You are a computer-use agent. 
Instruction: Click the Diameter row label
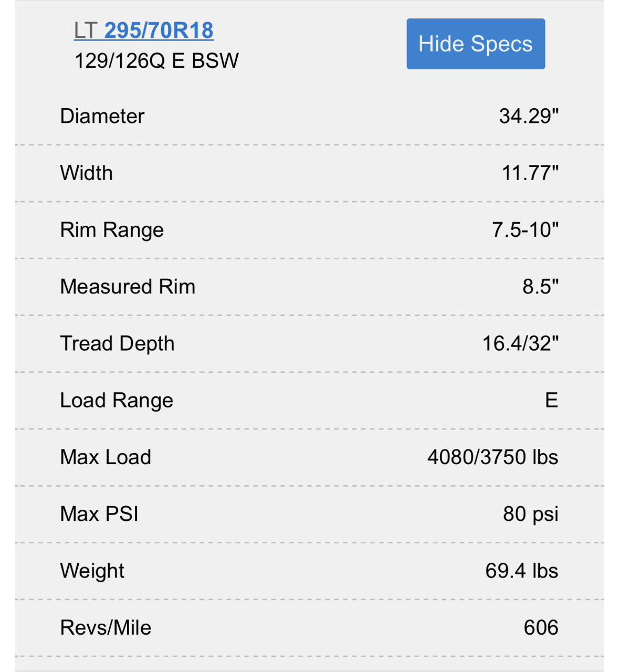click(102, 116)
